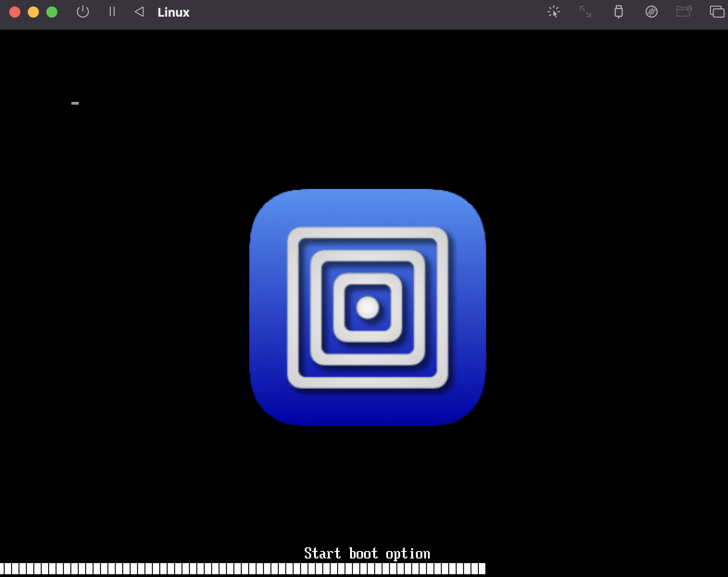Click the UTM logo in VM display
728x577 pixels.
tap(368, 307)
